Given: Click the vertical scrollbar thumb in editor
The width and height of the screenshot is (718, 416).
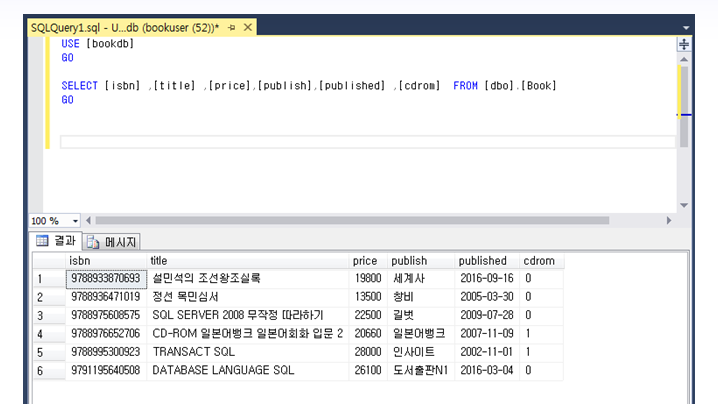Looking at the screenshot, I should pyautogui.click(x=684, y=106).
